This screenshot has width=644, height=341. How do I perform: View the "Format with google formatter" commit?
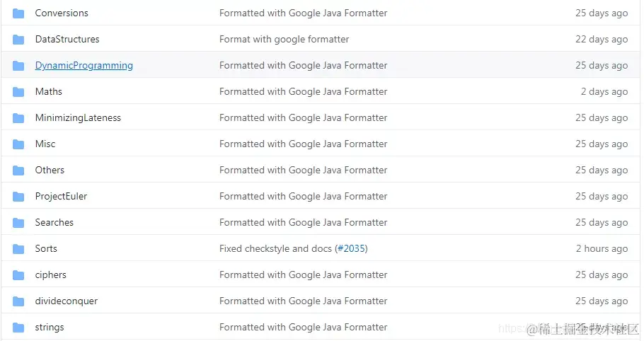tap(284, 40)
